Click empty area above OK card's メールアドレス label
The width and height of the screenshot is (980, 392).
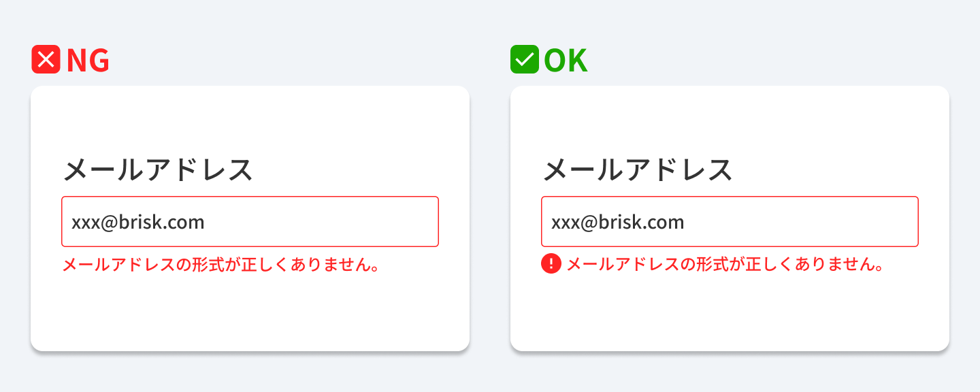click(730, 119)
